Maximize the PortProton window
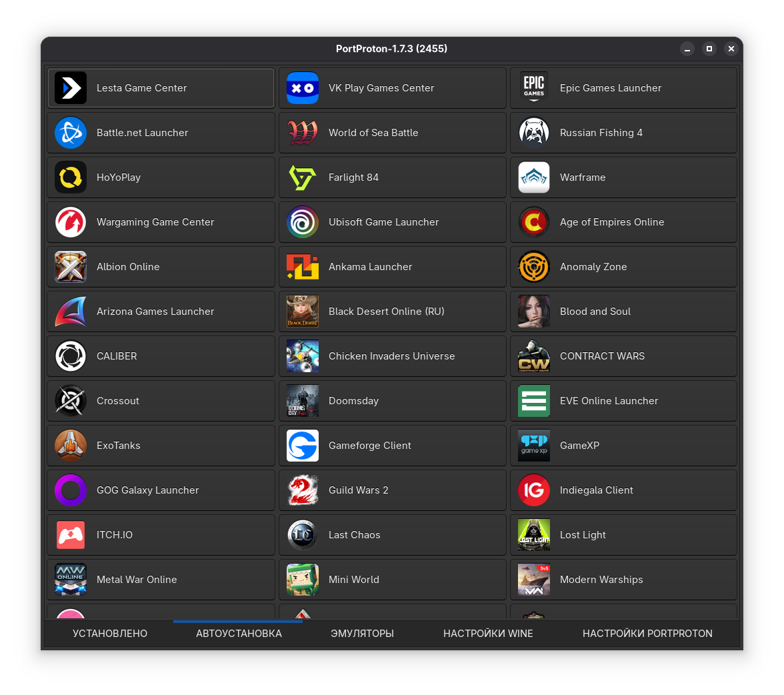 click(709, 49)
